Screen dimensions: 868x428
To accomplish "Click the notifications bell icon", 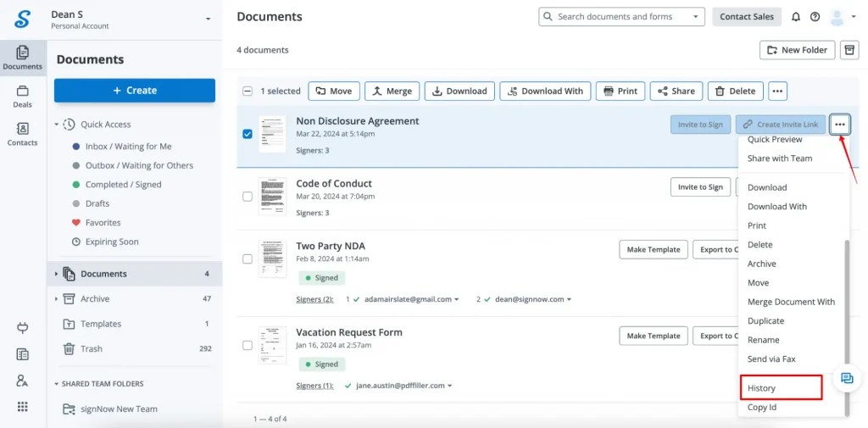I will coord(796,17).
